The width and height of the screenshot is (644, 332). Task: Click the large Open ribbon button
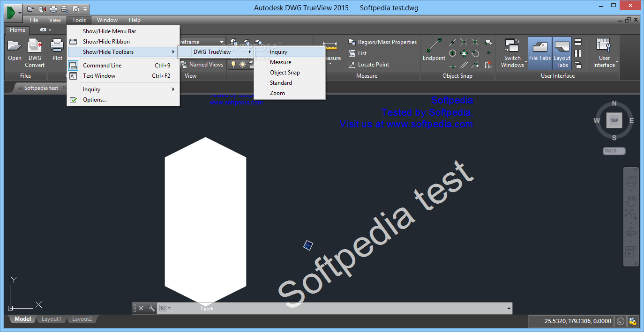pos(15,50)
